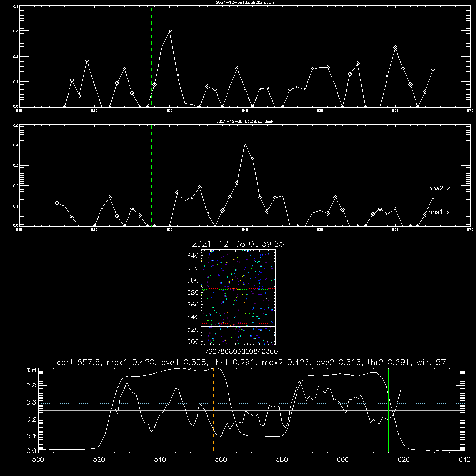Select the large timestamp title above the image panel
This screenshot has width=476, height=476.
[238, 244]
